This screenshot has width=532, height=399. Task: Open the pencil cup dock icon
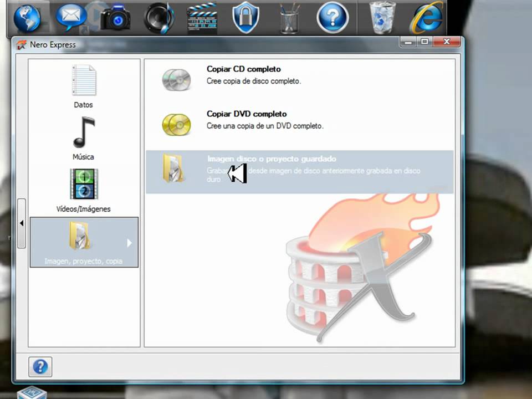289,19
